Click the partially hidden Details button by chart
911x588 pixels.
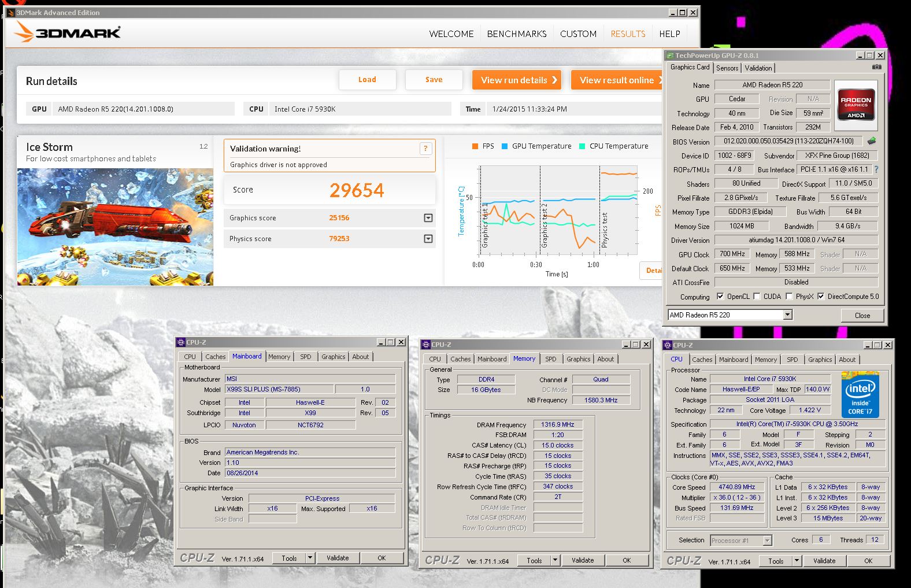pos(652,271)
